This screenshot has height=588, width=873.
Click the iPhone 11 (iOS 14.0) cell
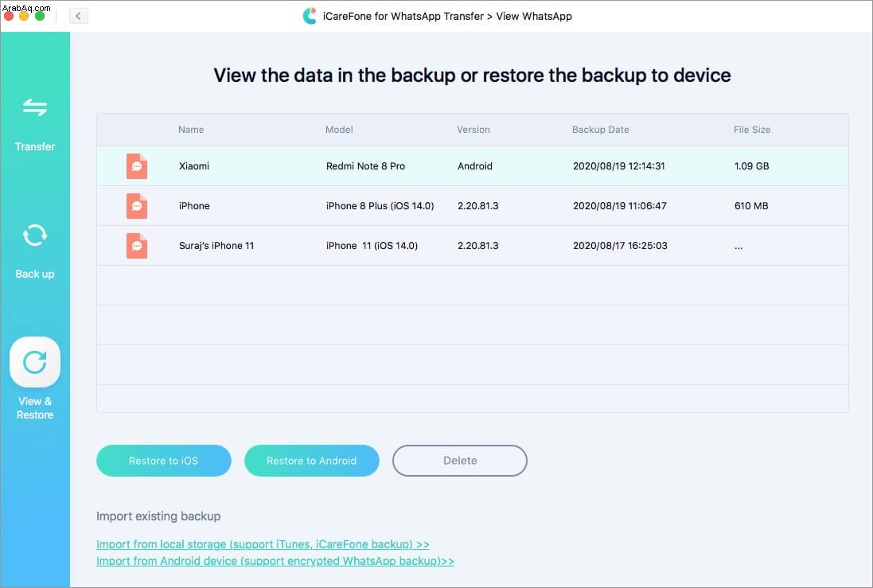tap(372, 246)
